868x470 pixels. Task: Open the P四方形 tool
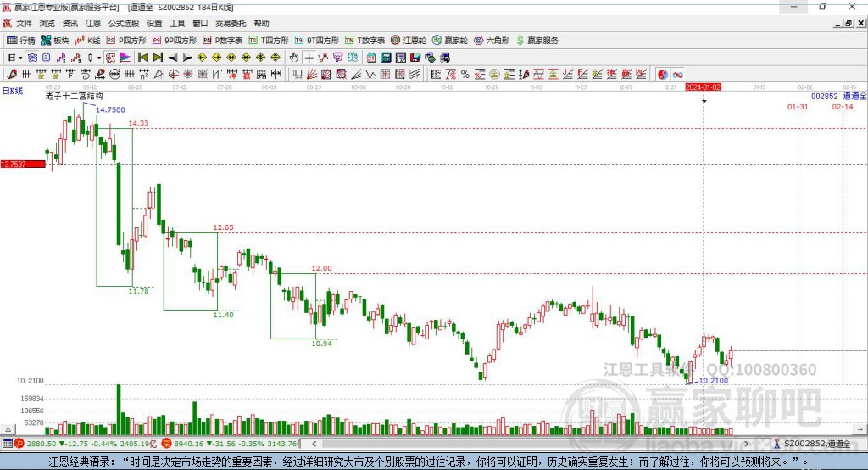[126, 41]
